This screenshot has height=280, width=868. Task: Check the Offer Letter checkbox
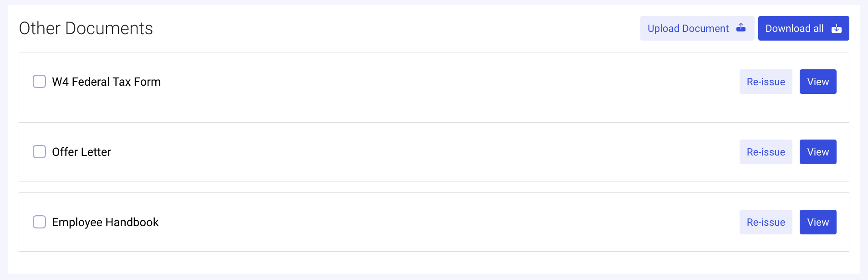pos(39,151)
